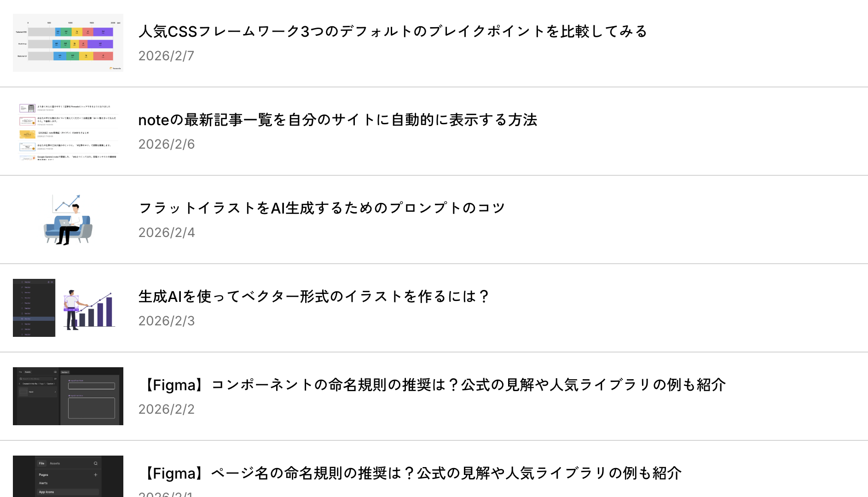Open the note latest articles auto-display article
The width and height of the screenshot is (868, 497).
(x=337, y=120)
